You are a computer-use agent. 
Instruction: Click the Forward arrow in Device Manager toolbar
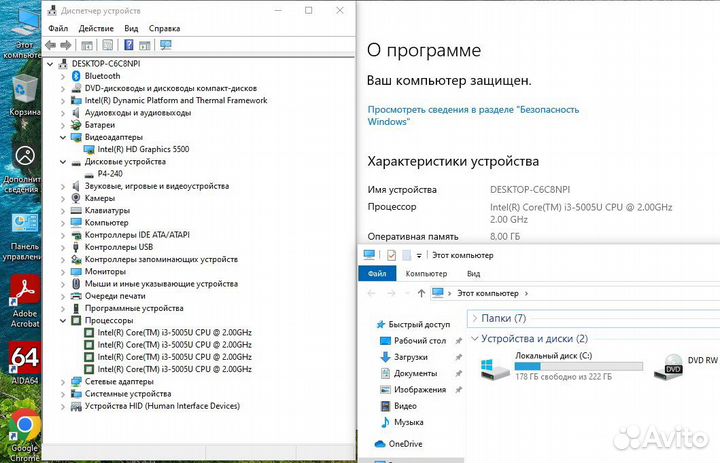click(66, 45)
